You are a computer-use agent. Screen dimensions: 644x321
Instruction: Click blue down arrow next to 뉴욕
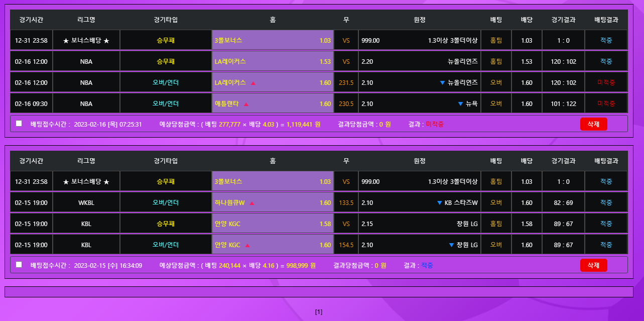(460, 104)
